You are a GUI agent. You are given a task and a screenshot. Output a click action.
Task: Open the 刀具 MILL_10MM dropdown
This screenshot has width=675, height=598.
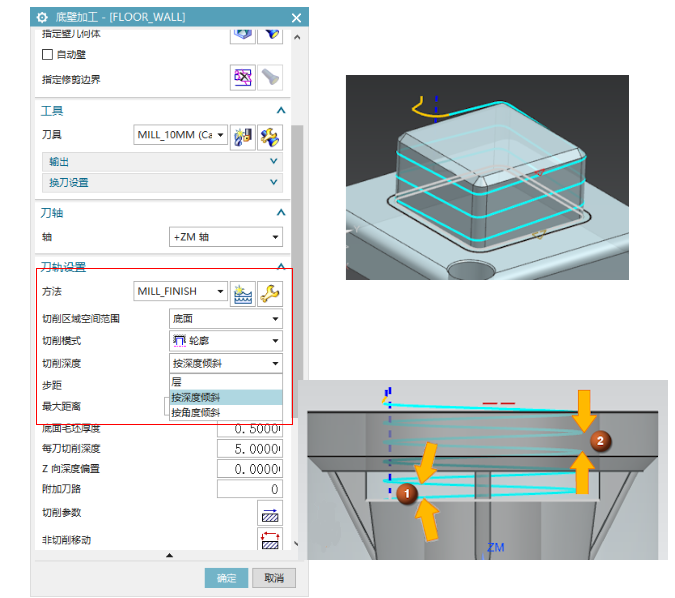pos(180,135)
